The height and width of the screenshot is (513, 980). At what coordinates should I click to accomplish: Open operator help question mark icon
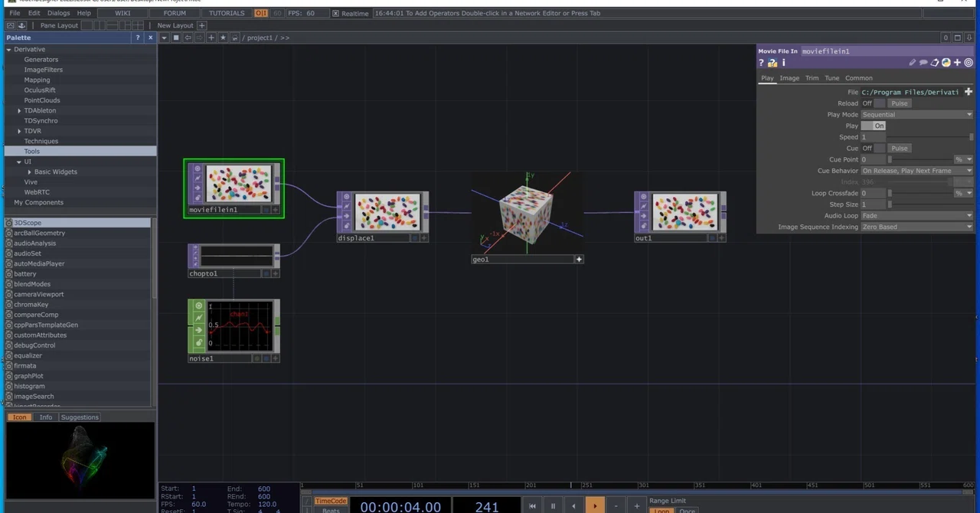[762, 63]
